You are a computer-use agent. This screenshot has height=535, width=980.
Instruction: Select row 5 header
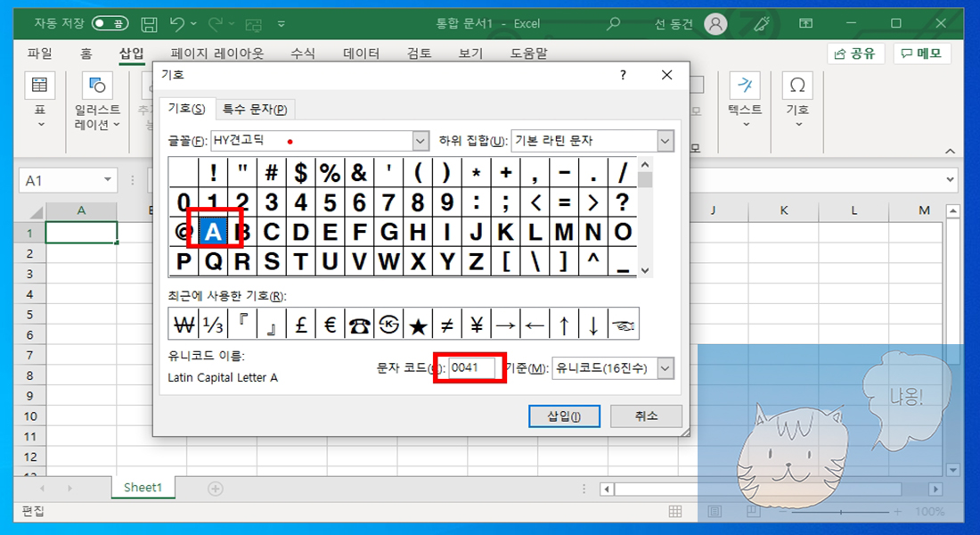[x=29, y=314]
